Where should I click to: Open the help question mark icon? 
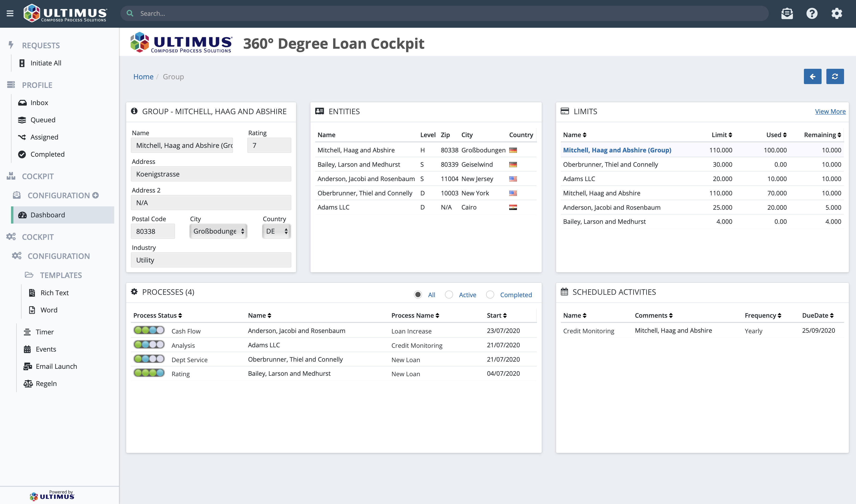812,13
